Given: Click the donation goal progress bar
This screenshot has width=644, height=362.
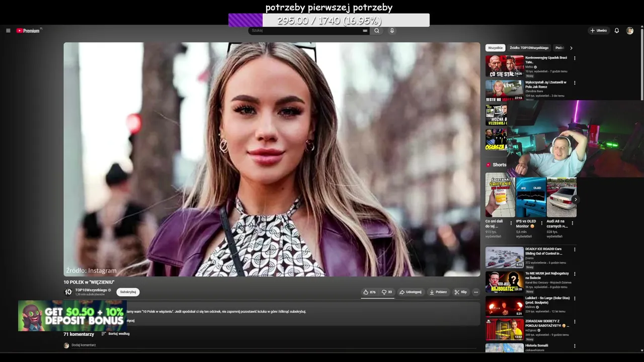Looking at the screenshot, I should click(x=329, y=20).
